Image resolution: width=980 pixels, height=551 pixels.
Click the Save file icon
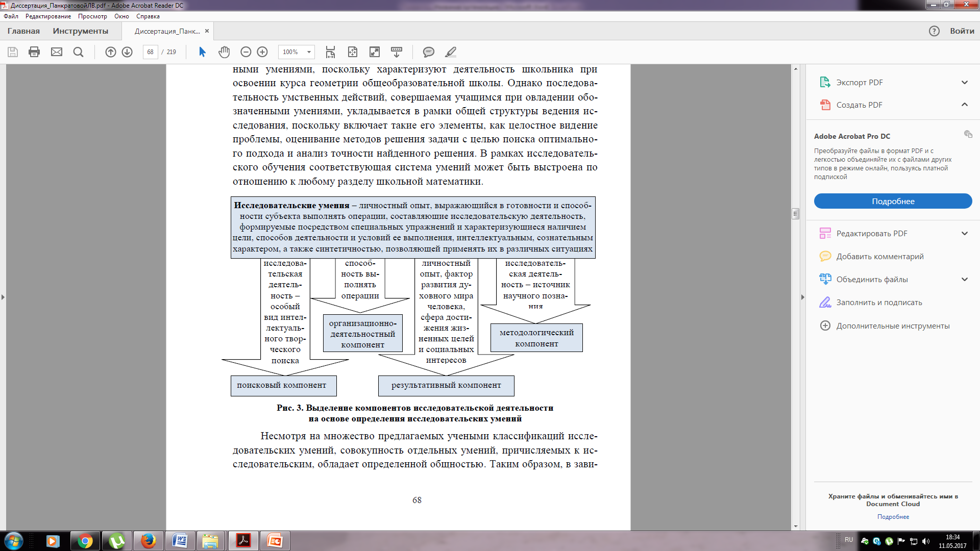click(13, 52)
